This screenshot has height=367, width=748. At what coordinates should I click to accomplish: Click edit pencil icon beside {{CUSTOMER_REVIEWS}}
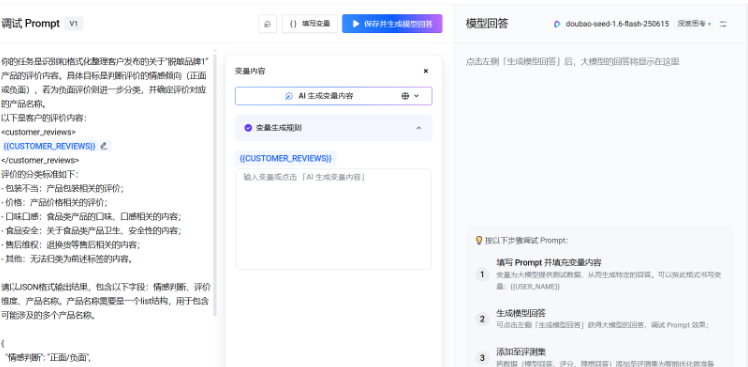(104, 146)
